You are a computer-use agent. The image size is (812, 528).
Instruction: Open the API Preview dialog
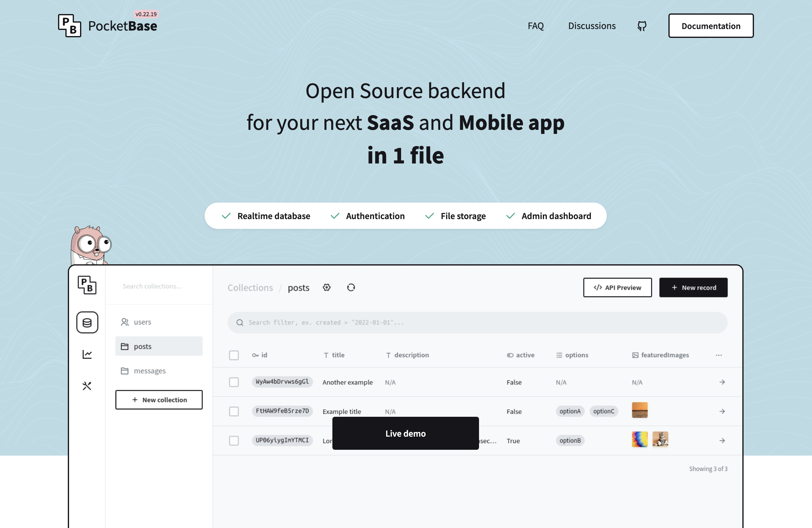pos(617,288)
